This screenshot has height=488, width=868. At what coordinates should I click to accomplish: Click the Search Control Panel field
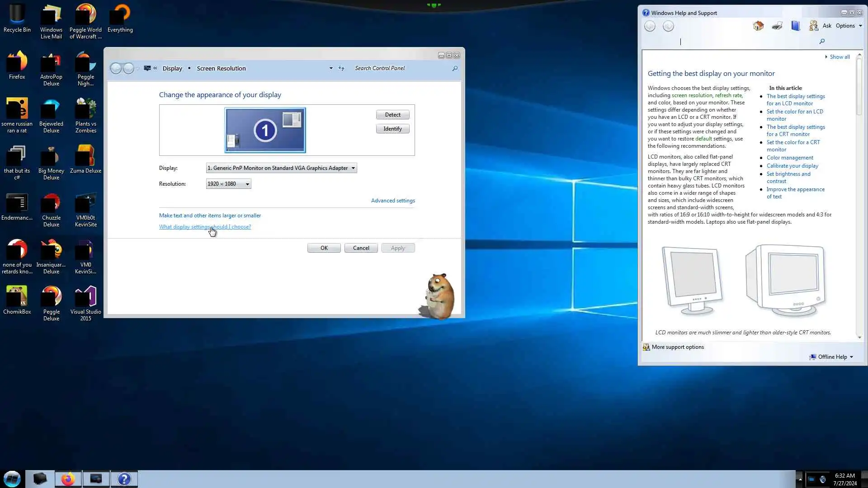point(400,68)
